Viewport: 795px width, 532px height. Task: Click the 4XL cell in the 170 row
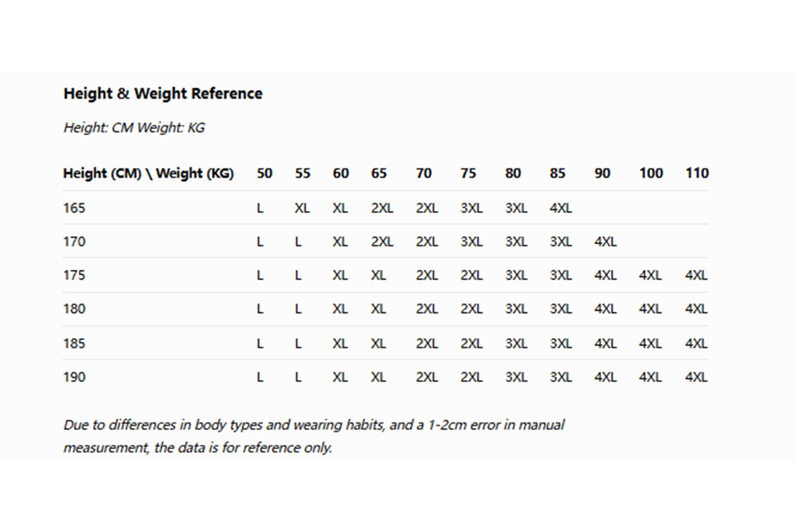coord(605,242)
